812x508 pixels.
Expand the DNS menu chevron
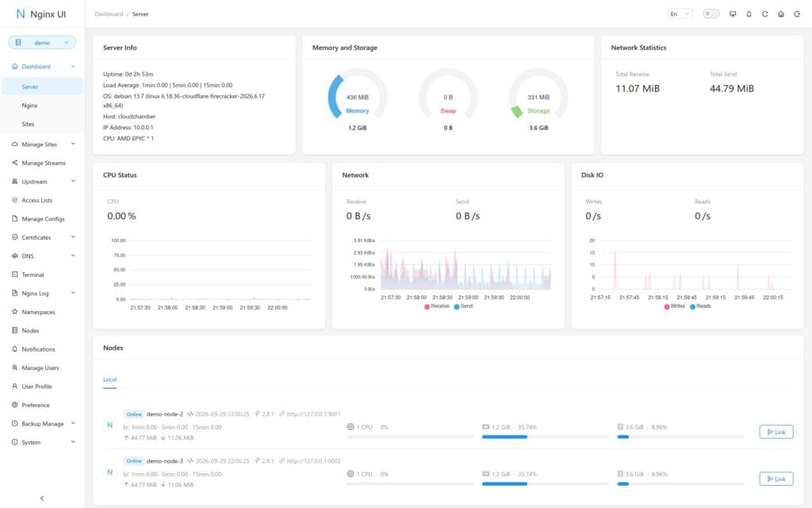pos(73,256)
